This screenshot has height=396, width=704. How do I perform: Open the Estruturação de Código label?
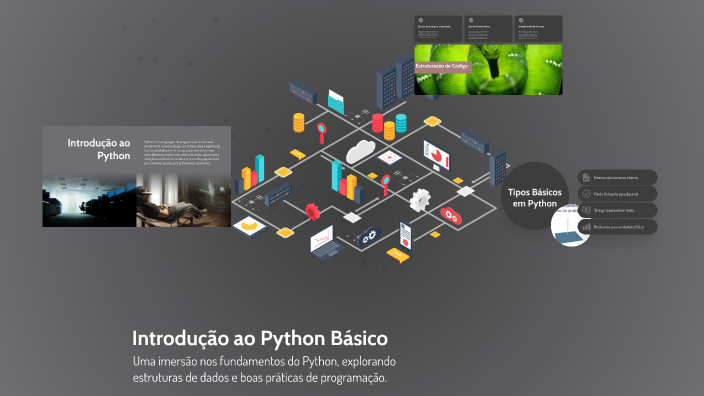click(442, 66)
